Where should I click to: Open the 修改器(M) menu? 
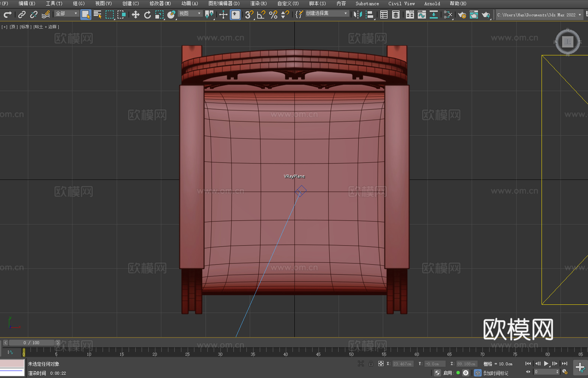pos(160,3)
